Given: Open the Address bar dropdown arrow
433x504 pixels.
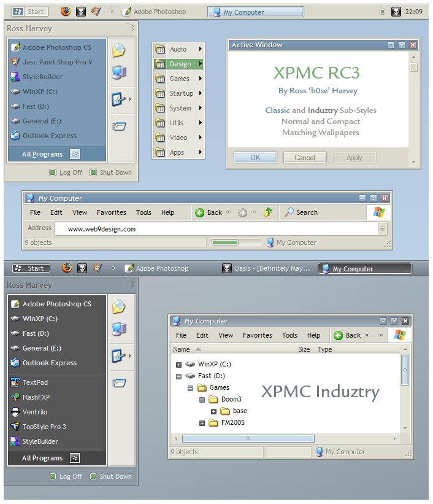Looking at the screenshot, I should [382, 229].
